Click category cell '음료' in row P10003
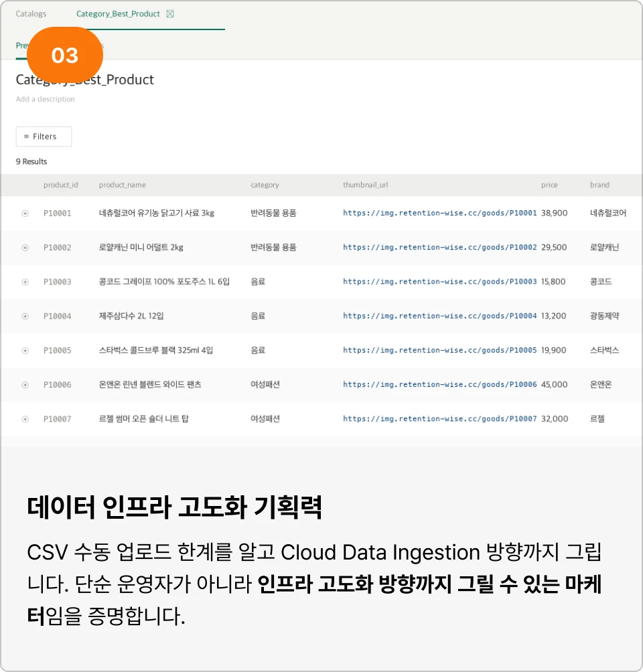Viewport: 643px width, 672px height. pyautogui.click(x=258, y=282)
